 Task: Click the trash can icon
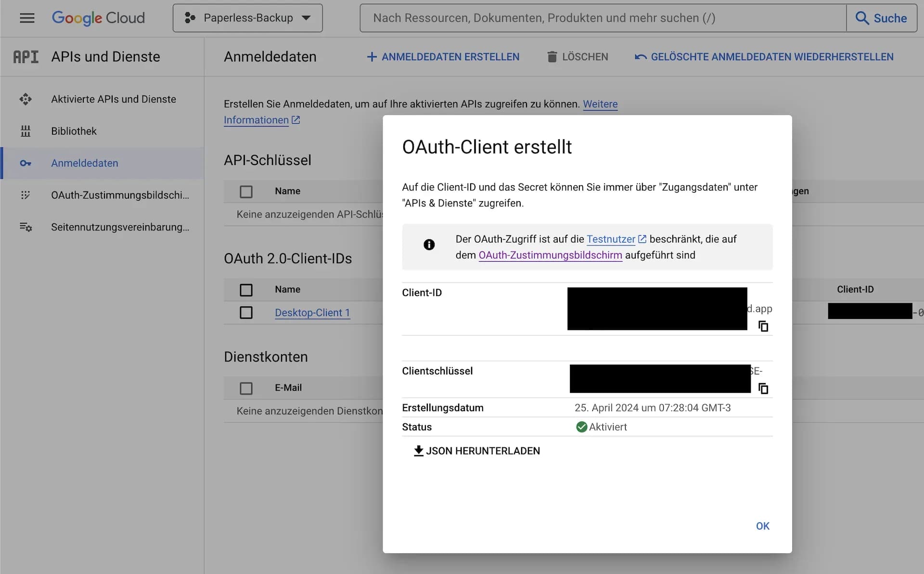[x=552, y=57]
